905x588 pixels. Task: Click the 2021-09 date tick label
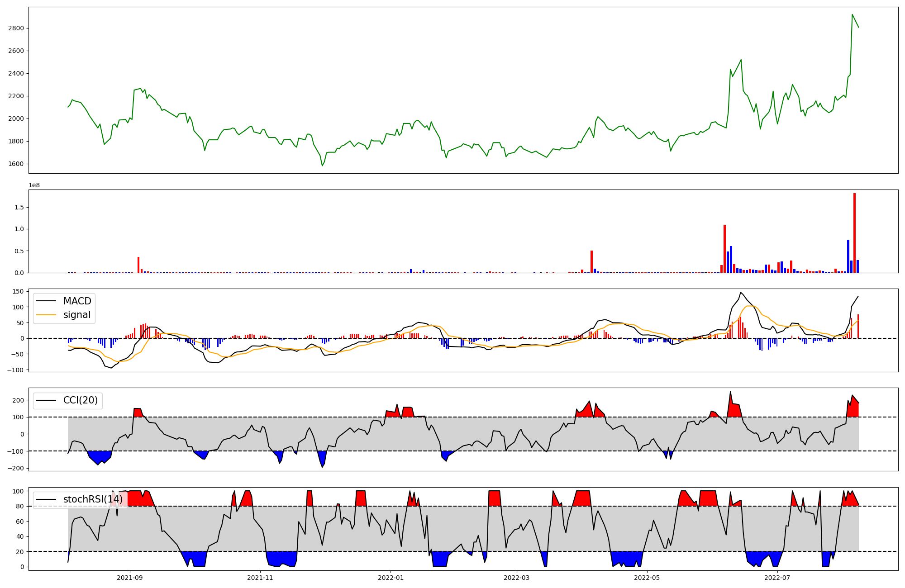[x=130, y=578]
